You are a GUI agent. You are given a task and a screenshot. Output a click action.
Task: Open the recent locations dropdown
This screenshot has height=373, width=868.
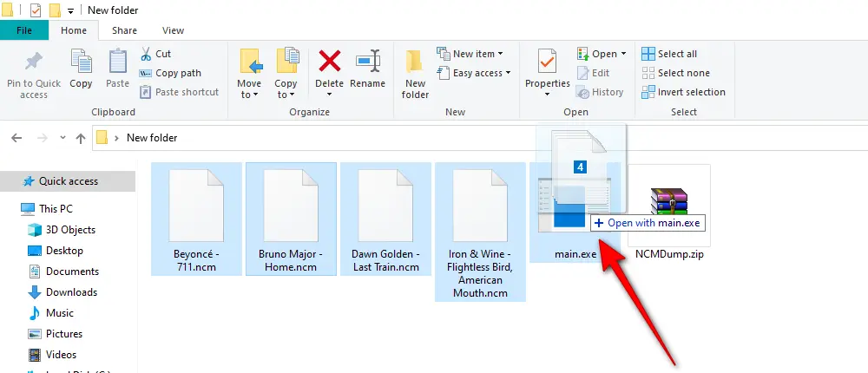[62, 138]
